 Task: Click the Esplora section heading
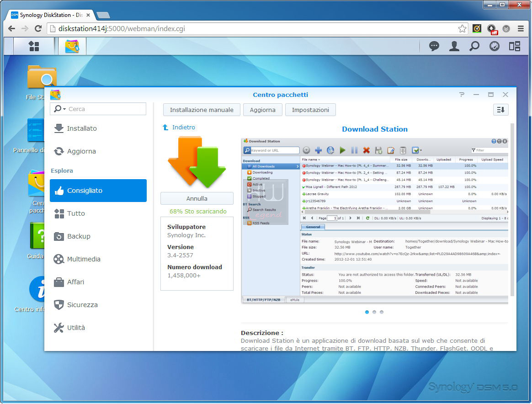point(62,170)
